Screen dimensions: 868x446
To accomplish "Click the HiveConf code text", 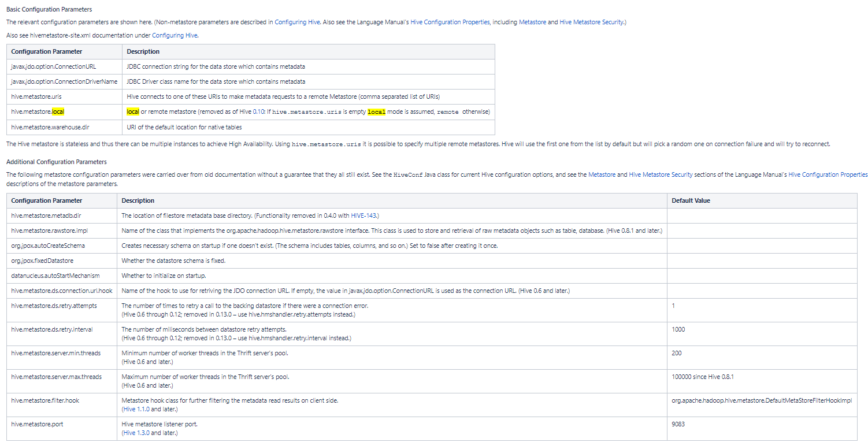I will [x=407, y=174].
